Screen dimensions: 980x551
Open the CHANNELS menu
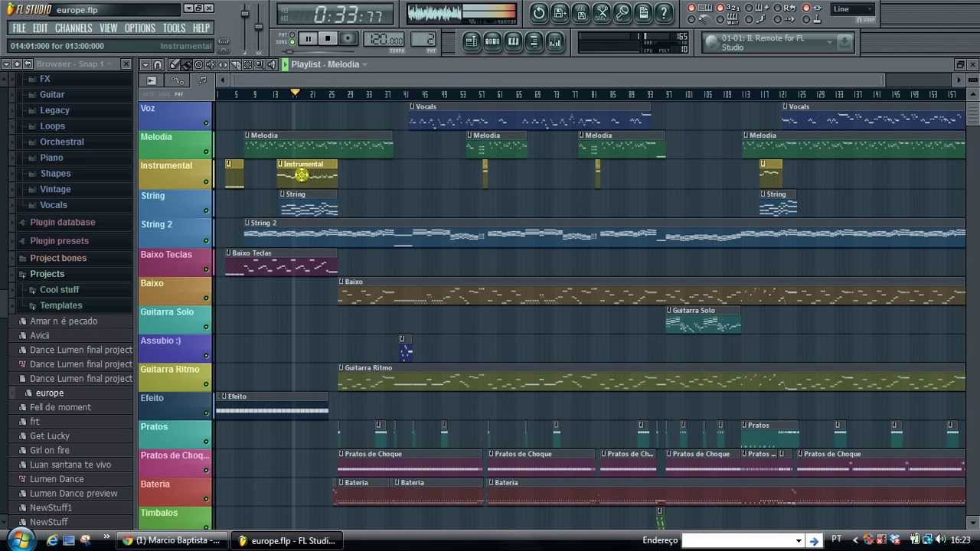click(x=73, y=28)
